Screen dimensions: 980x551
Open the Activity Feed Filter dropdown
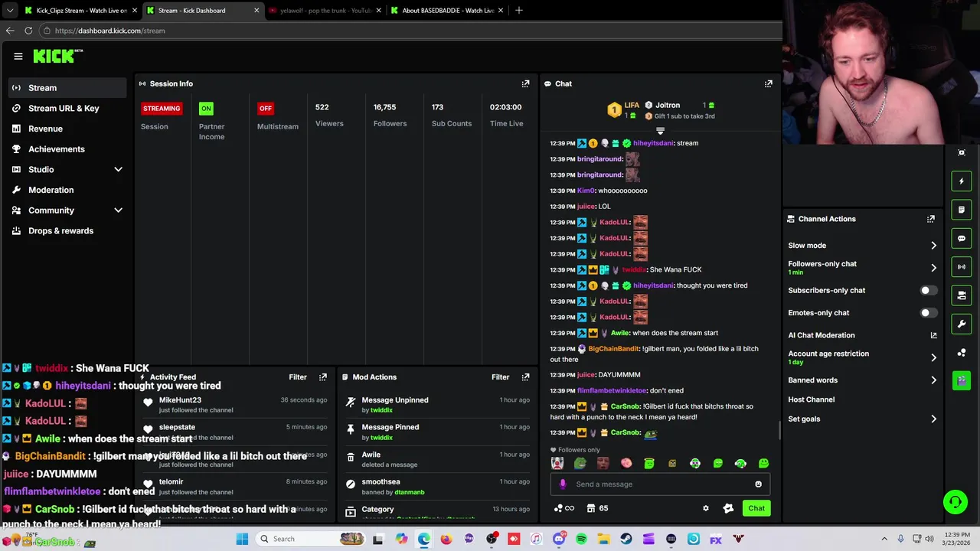pyautogui.click(x=298, y=377)
